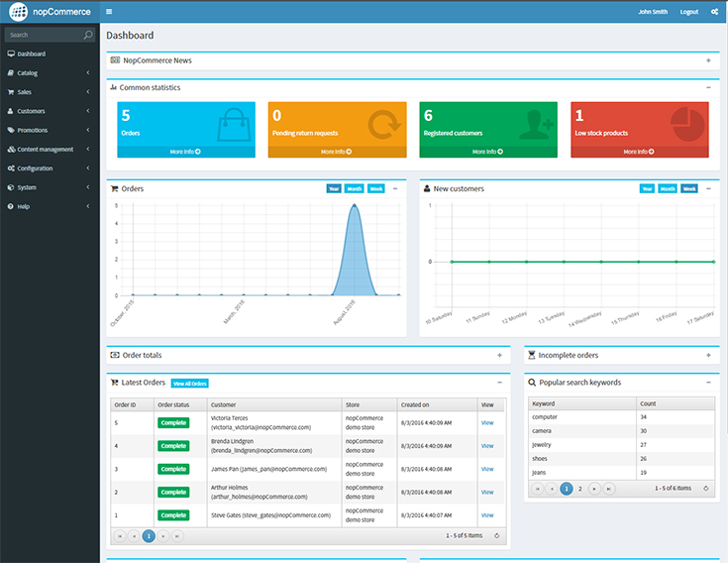
Task: Go to last page in keywords pager
Action: click(609, 489)
